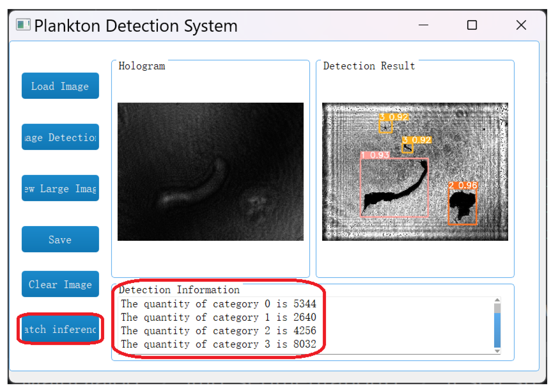This screenshot has width=553, height=392.
Task: Select the line "The quantity of category 2 is 4256"
Action: [218, 331]
